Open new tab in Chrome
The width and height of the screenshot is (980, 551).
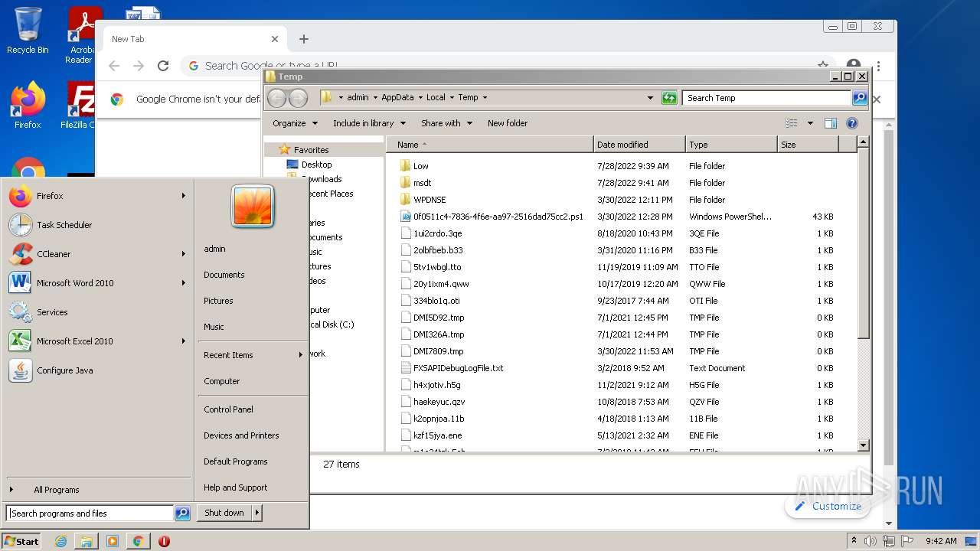coord(304,39)
